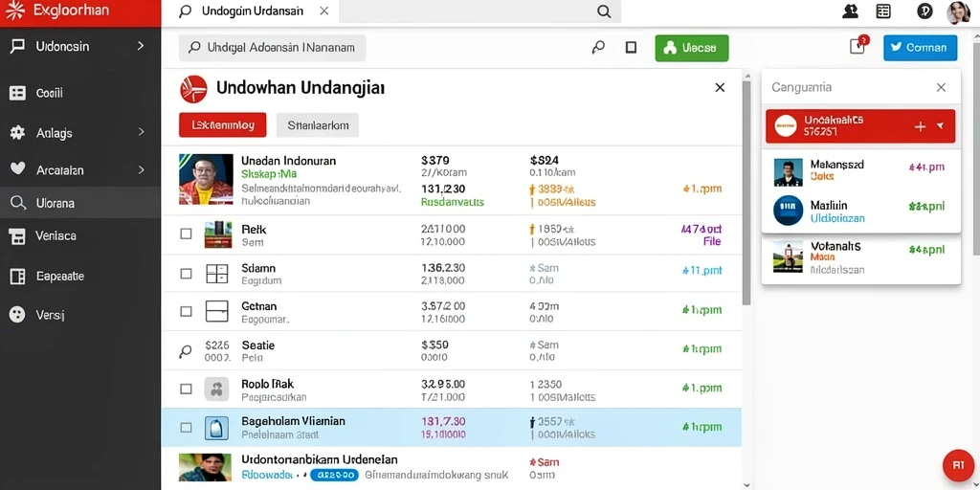Click the red floating round button
Image resolution: width=980 pixels, height=490 pixels.
(x=958, y=465)
